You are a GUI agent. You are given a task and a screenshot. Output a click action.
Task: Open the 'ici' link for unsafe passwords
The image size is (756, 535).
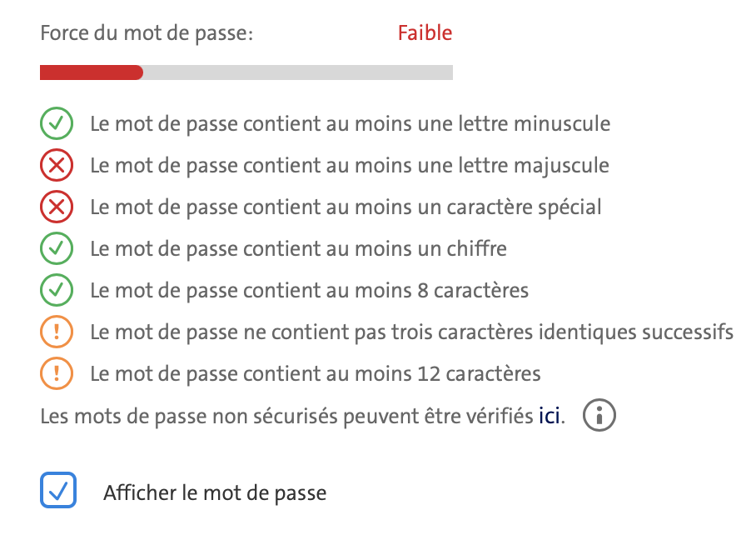click(550, 415)
